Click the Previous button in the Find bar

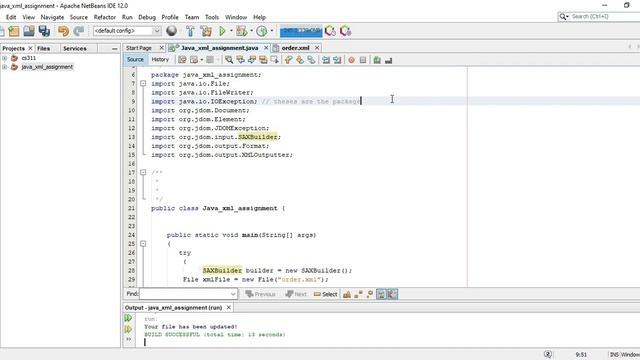click(260, 294)
